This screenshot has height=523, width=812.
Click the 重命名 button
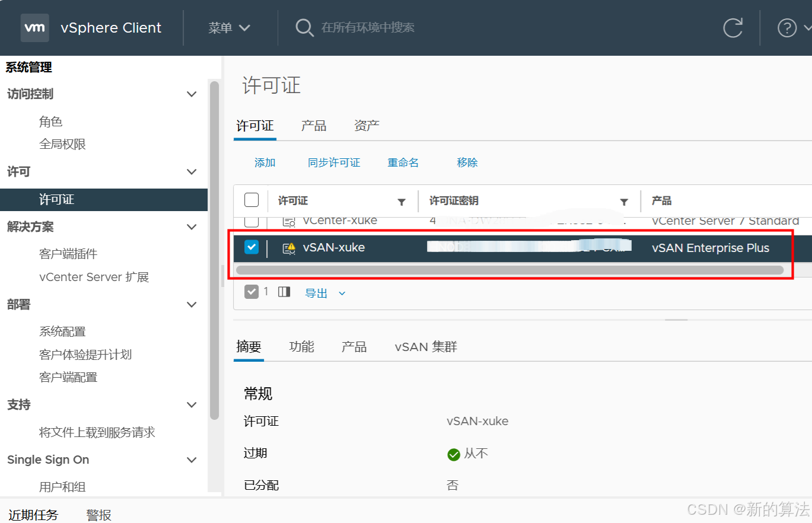point(403,162)
